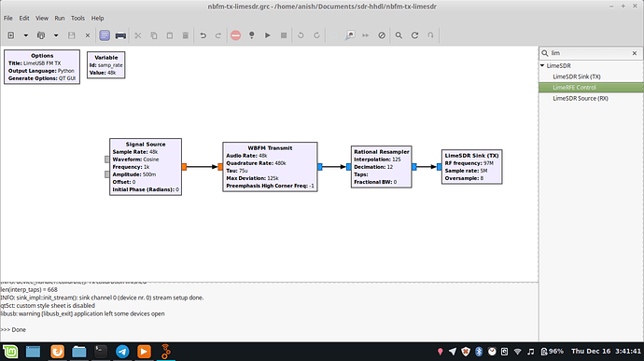Clear the block search field

click(635, 53)
